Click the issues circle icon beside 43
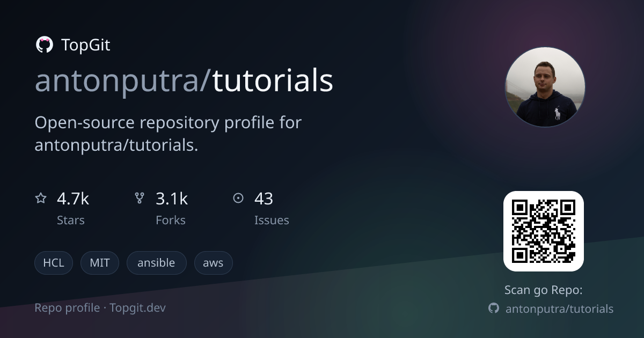The width and height of the screenshot is (644, 338). [x=238, y=199]
